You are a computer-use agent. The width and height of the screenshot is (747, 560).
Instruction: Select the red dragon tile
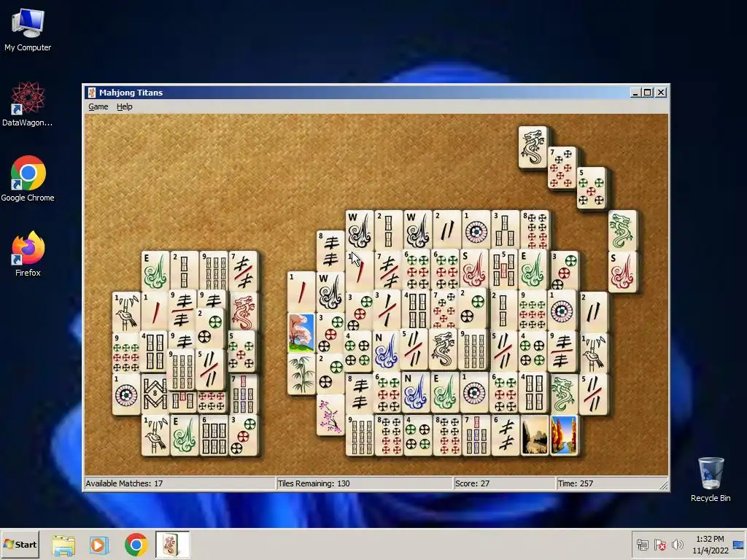point(244,311)
